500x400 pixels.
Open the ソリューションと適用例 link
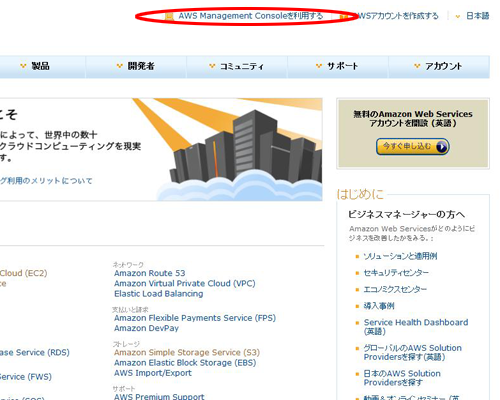click(x=400, y=256)
